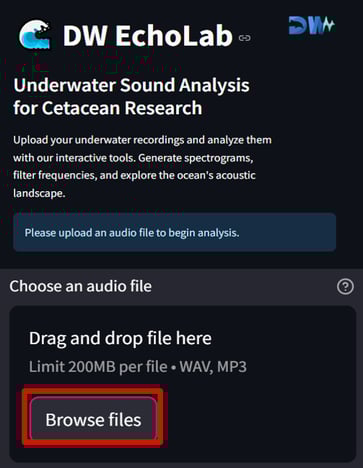Click the word 'EchoLab' in the title
This screenshot has height=468, width=363.
pyautogui.click(x=174, y=36)
